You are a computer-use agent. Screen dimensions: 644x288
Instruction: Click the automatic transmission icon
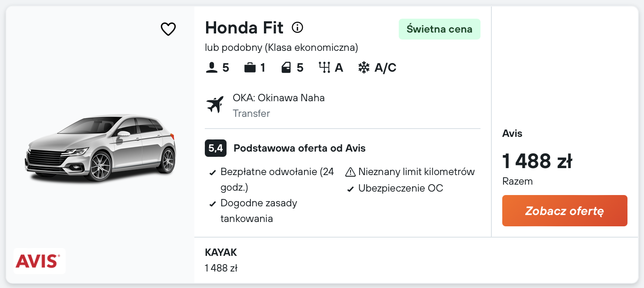[x=324, y=68]
